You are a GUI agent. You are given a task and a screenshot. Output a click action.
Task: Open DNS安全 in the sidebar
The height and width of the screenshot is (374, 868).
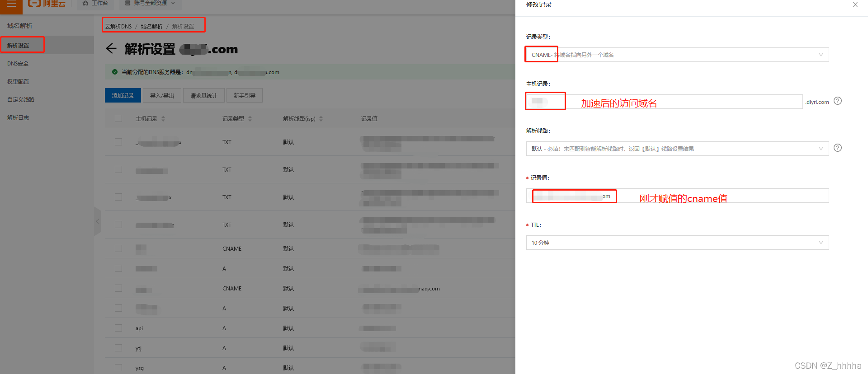[x=18, y=63]
